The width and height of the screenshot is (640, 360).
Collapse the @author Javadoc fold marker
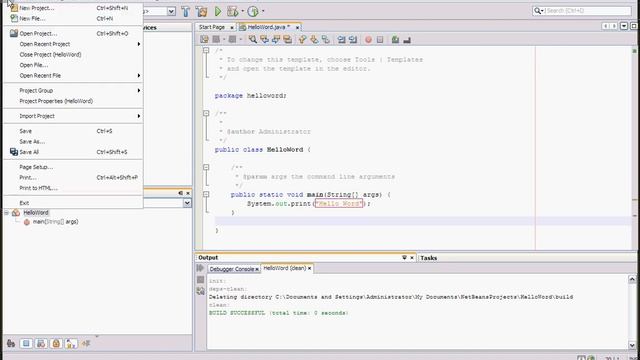click(x=206, y=113)
